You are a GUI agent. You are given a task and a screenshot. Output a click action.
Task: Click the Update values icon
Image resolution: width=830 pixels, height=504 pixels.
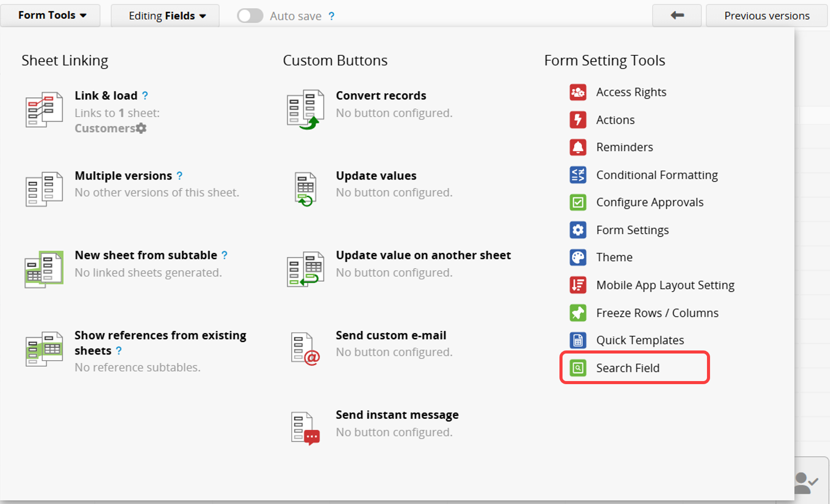tap(305, 189)
